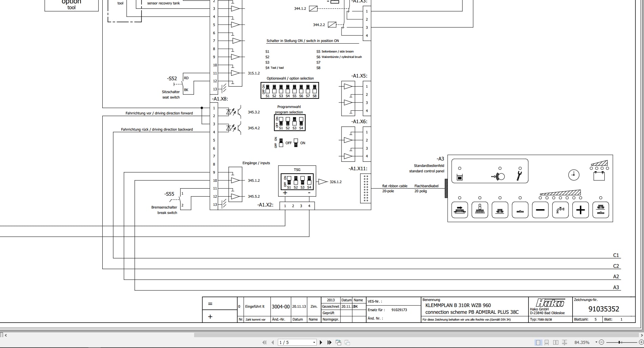Screen dimensions: 644x348
Task: Switch to two-page facing layout icon
Action: (556, 342)
